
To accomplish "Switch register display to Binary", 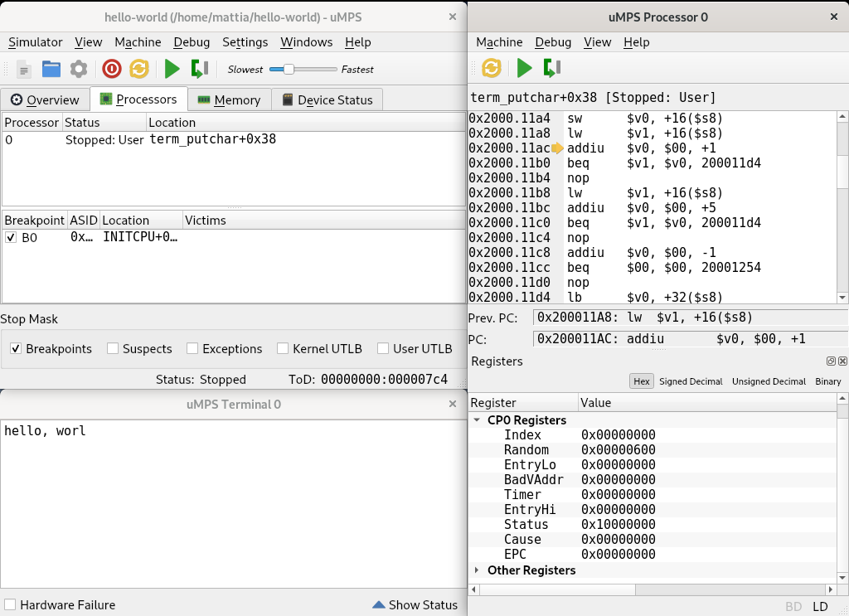I will (827, 381).
